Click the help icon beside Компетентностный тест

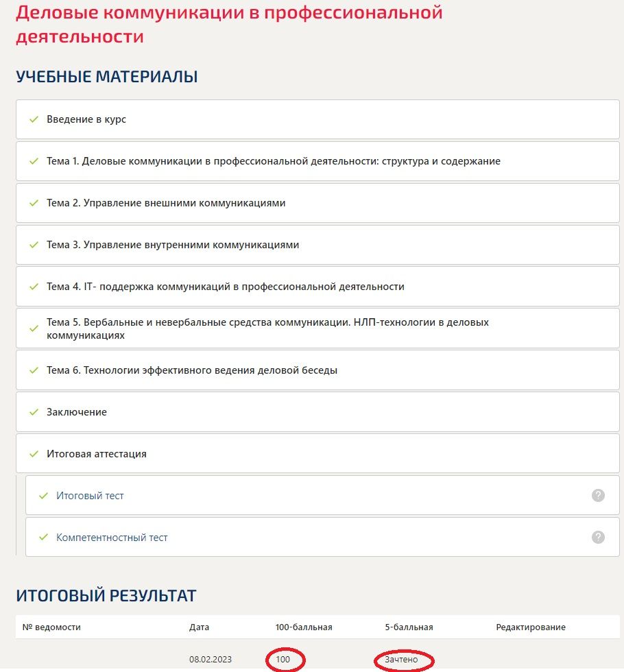tap(598, 537)
